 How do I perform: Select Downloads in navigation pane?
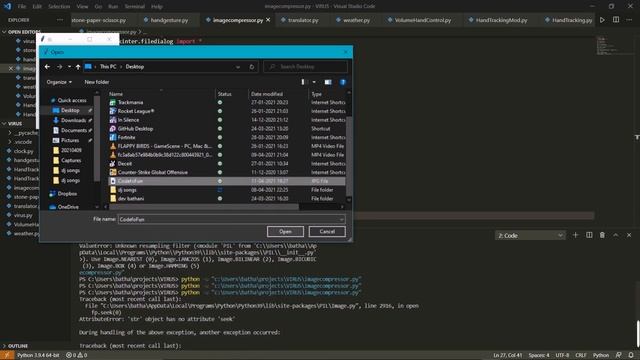point(73,120)
